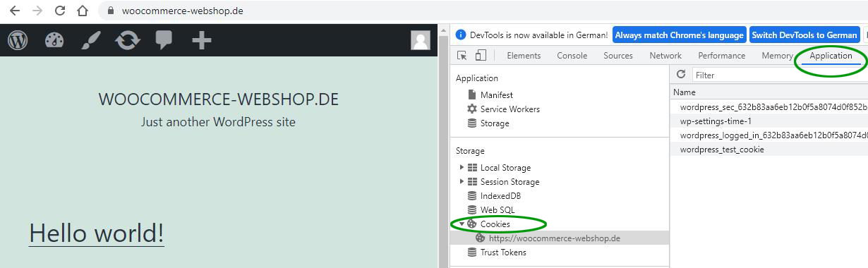Screen dimensions: 868x268
Task: Open the WordPress dashboard gauge icon
Action: coord(54,40)
